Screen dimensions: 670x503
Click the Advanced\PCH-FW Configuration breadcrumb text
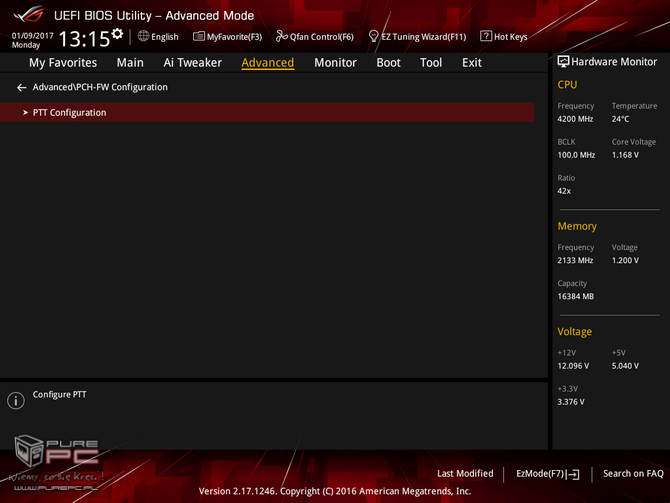point(100,87)
